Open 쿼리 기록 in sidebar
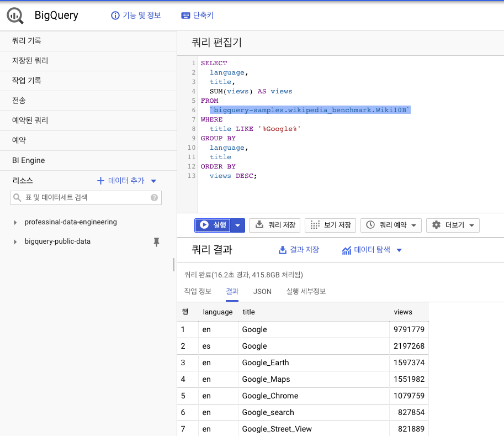 88,41
